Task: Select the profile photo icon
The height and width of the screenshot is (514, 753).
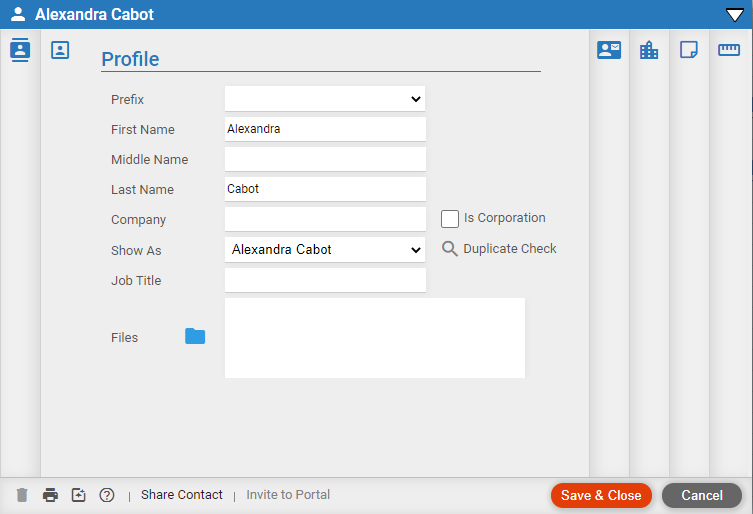Action: coord(60,50)
